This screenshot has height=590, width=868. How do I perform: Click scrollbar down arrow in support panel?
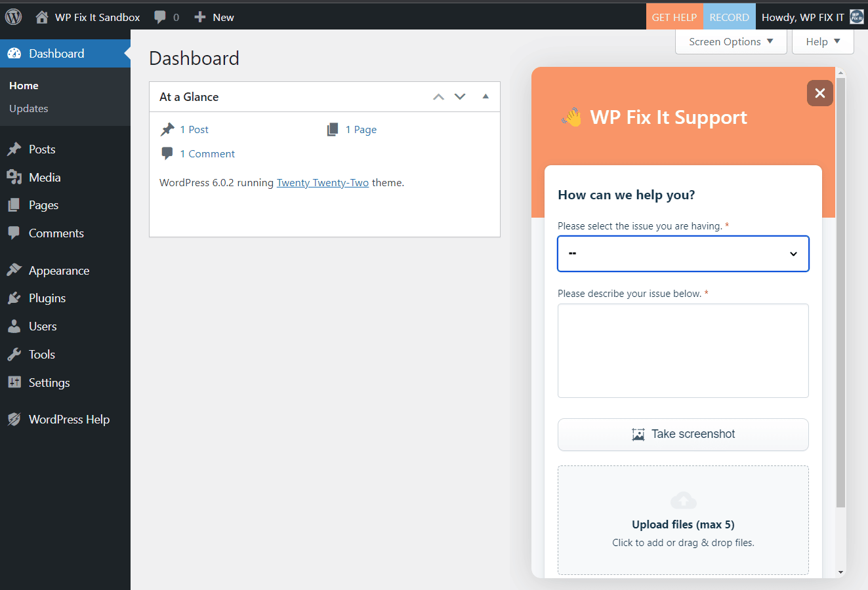click(841, 572)
